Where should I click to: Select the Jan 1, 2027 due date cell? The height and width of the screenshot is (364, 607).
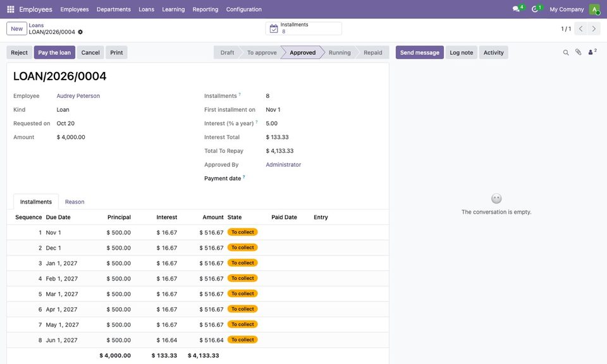click(x=61, y=264)
